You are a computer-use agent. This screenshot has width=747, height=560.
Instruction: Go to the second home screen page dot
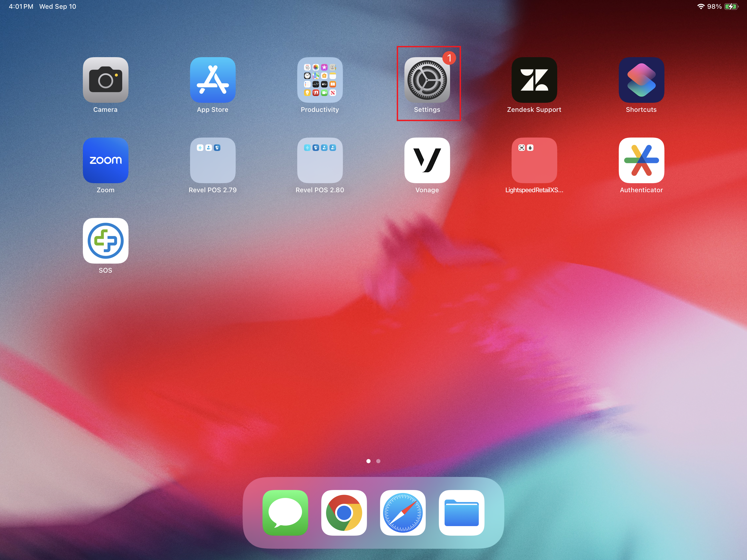(x=378, y=461)
